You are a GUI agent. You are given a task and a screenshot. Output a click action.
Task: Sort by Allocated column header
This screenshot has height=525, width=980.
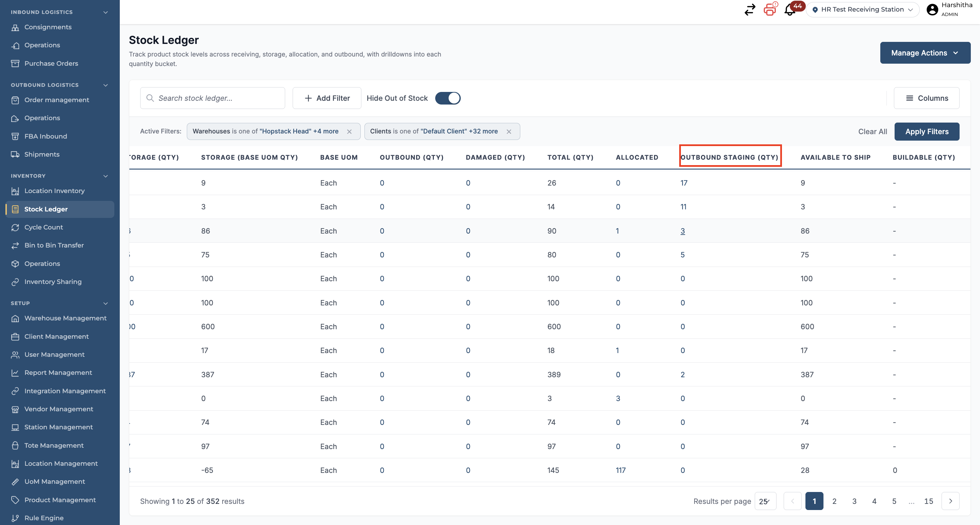click(637, 157)
